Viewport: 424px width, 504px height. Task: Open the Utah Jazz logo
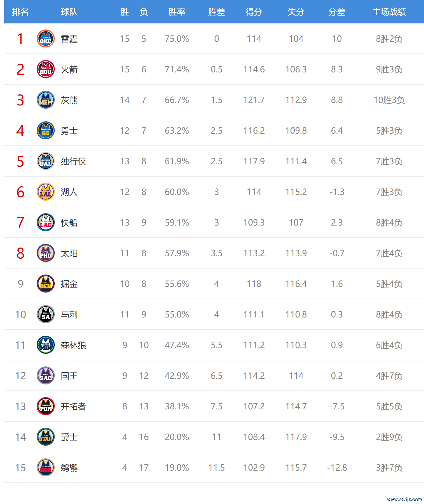[46, 437]
